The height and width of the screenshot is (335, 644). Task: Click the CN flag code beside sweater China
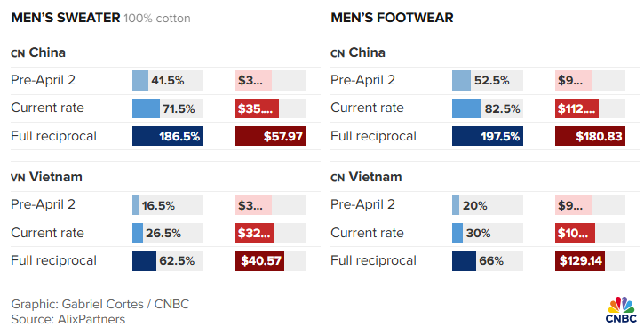pos(18,54)
